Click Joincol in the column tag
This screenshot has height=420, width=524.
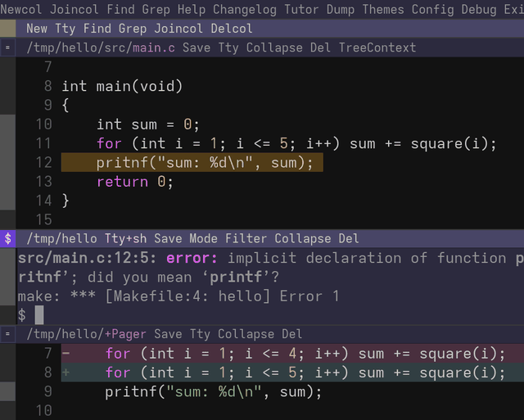click(x=178, y=29)
